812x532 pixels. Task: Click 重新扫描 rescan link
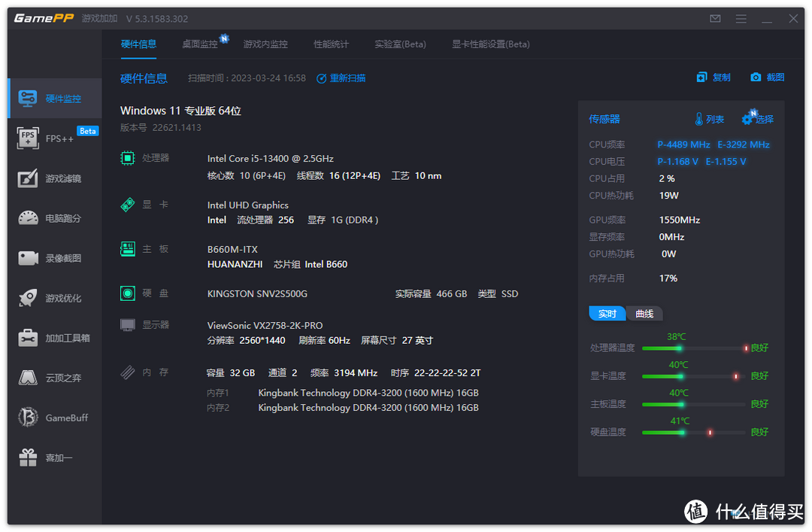[347, 78]
